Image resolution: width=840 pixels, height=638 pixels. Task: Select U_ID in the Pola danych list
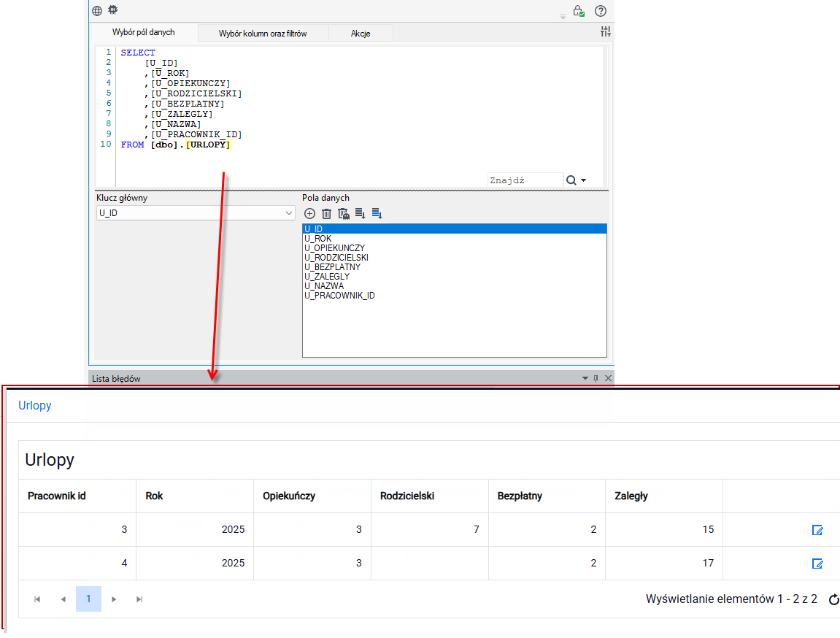[454, 228]
